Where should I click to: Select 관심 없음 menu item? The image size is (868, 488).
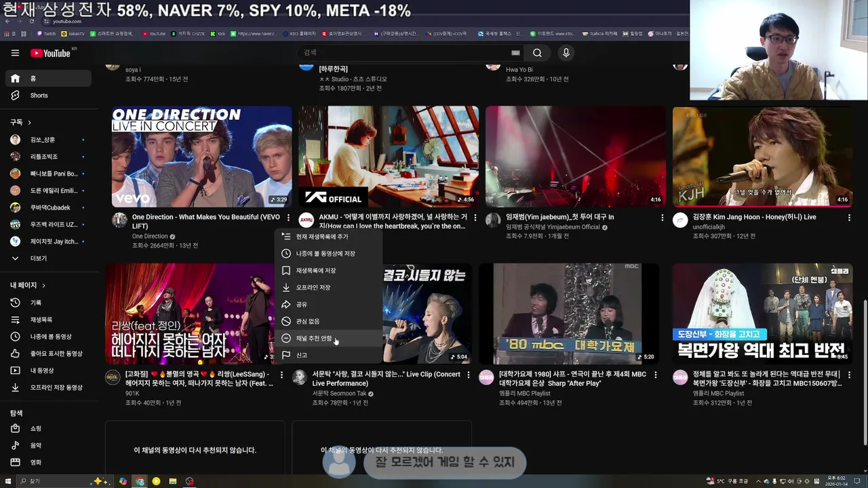328,321
